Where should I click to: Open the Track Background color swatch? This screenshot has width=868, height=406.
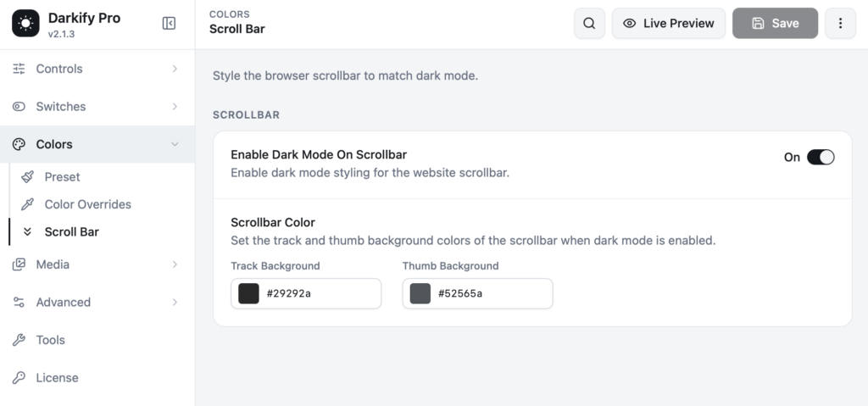click(248, 293)
